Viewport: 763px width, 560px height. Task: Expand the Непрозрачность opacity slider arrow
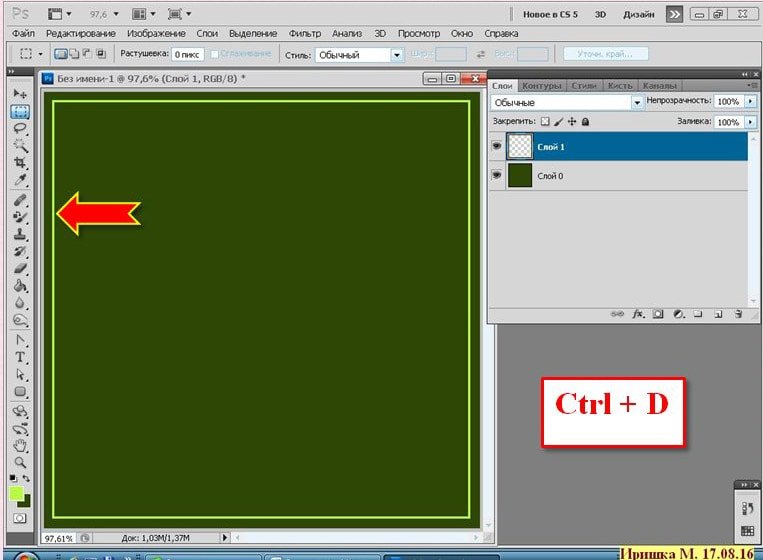pyautogui.click(x=750, y=102)
